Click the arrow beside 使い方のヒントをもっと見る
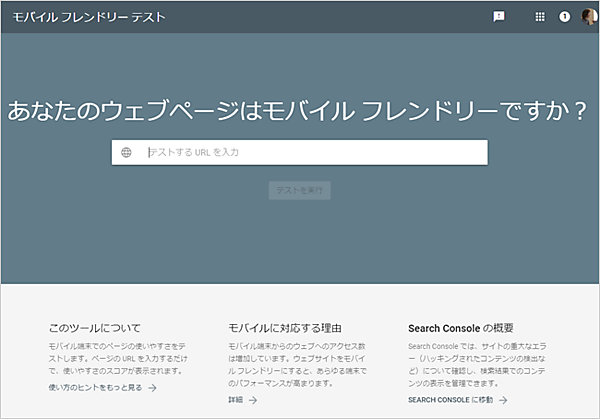Screen dimensions: 600x419 [152, 387]
